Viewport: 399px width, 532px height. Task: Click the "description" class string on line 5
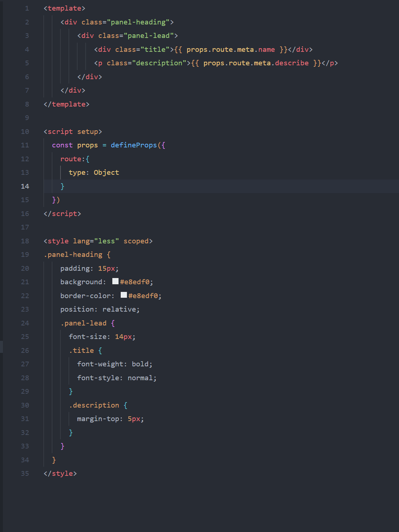(x=159, y=63)
